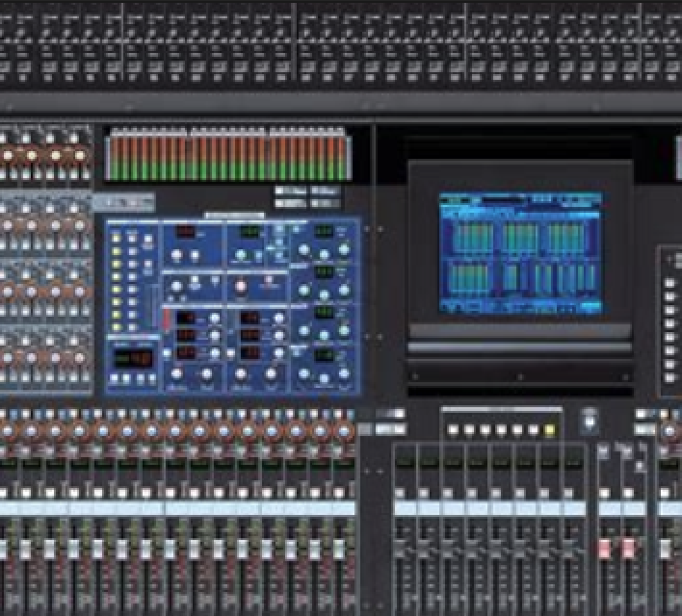
Task: Hit the yellow lit button under the display
Action: (550, 430)
